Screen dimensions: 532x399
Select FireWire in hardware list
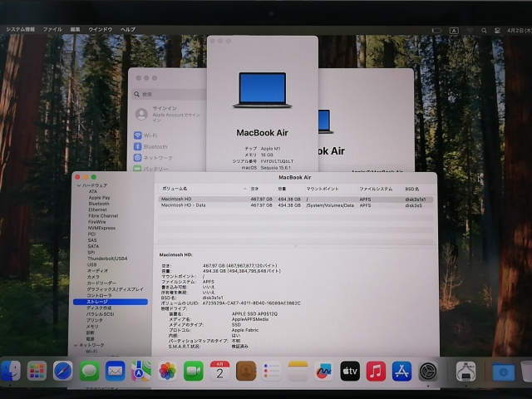pos(96,222)
